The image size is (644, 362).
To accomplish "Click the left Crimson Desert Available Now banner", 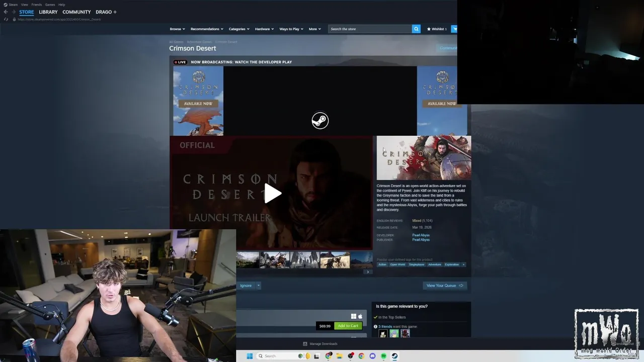I will tap(198, 101).
